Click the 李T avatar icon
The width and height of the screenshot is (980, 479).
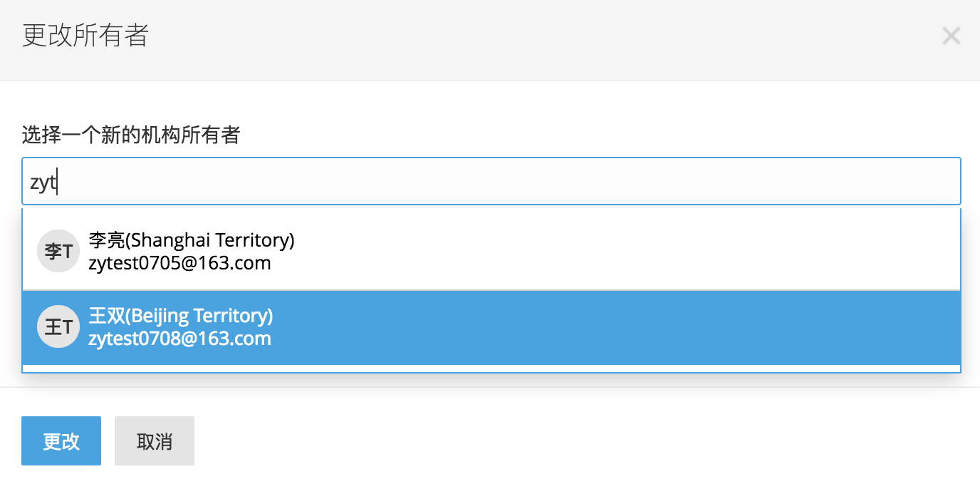58,251
